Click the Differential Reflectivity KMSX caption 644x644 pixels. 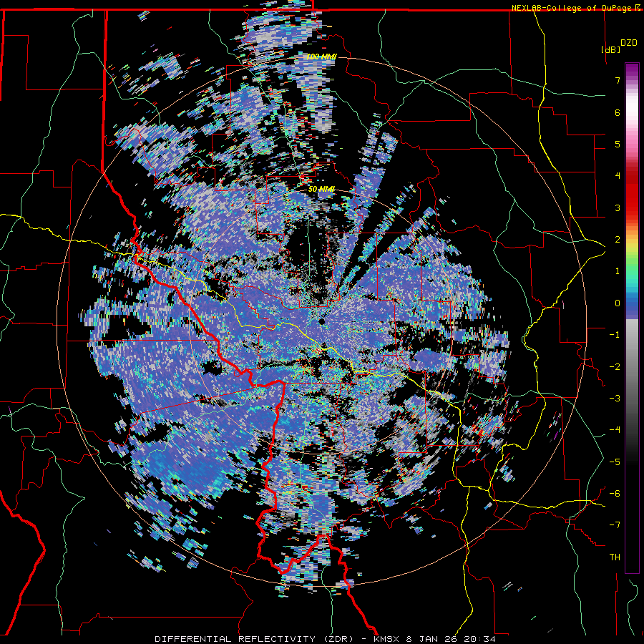coord(325,639)
